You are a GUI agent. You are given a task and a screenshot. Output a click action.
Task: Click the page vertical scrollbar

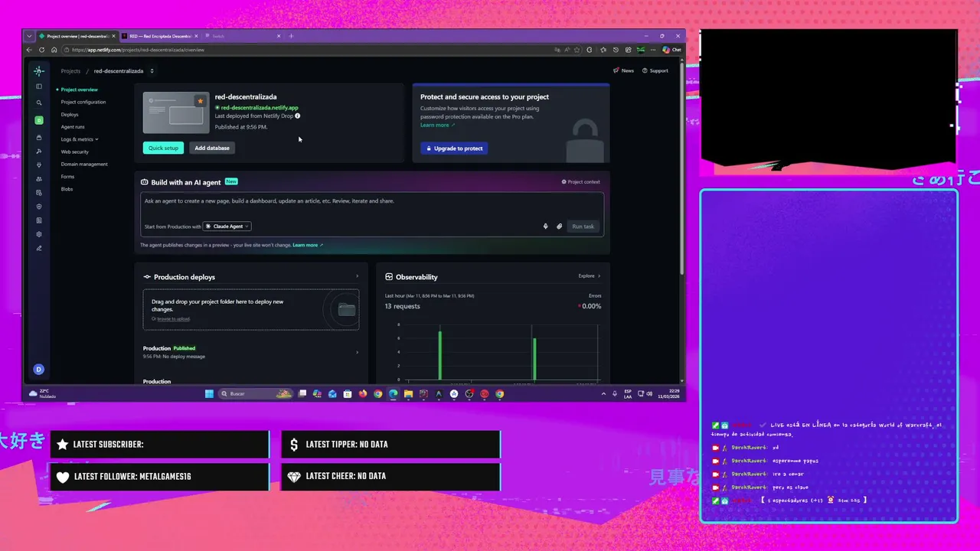point(682,168)
